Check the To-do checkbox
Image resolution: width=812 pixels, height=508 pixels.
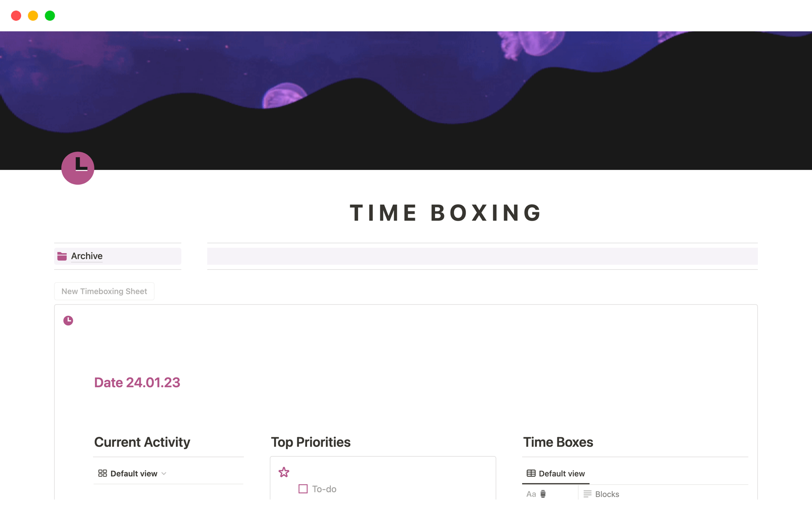coord(303,489)
